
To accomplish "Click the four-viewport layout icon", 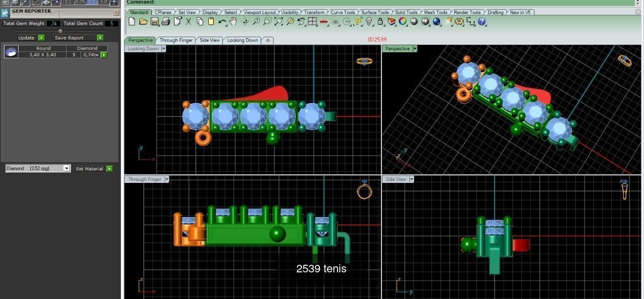I will [312, 22].
